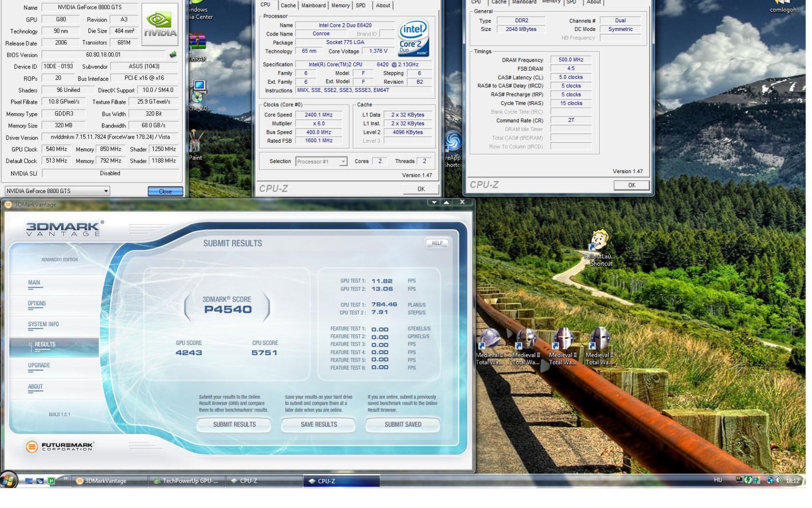Open the WinRAR desktop shortcut

click(197, 47)
